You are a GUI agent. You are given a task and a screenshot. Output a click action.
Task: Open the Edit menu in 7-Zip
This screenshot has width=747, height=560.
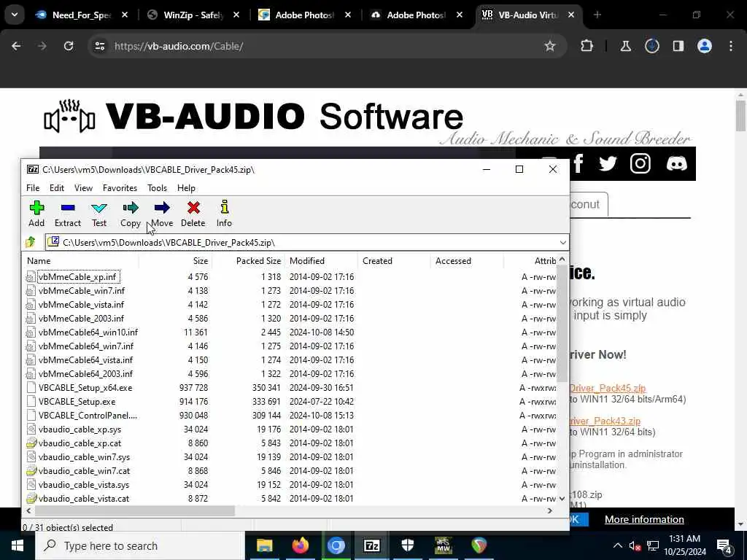(x=57, y=188)
